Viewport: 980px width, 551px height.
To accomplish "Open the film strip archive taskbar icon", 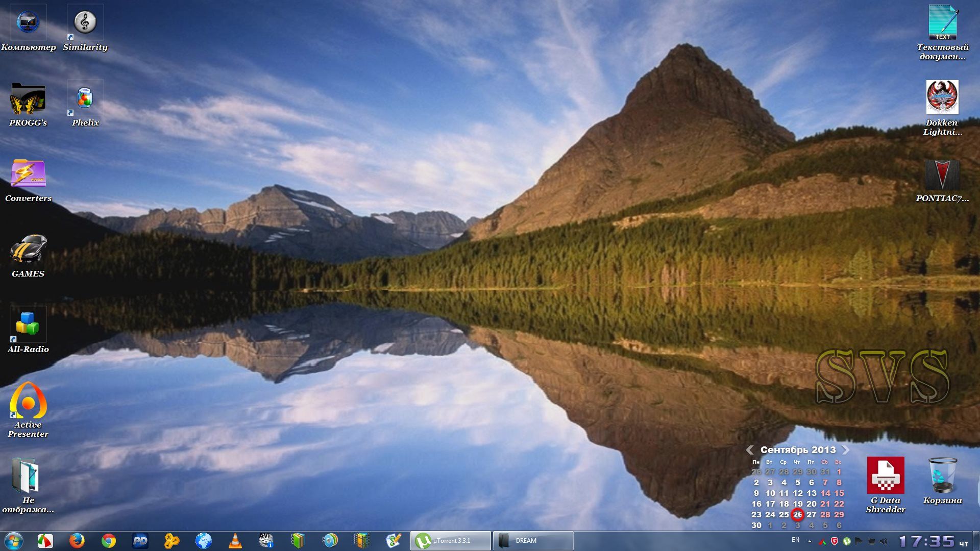I will coord(361,541).
